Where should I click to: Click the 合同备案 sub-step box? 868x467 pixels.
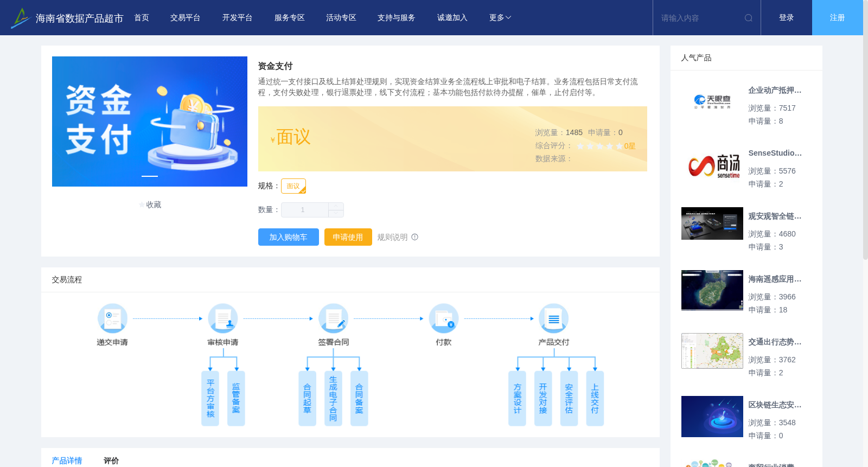(x=359, y=398)
